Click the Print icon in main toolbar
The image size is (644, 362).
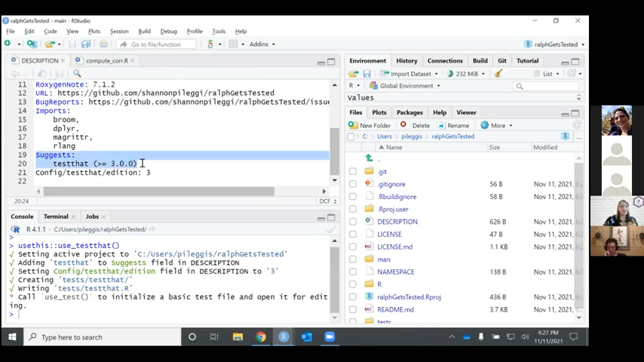[x=103, y=44]
